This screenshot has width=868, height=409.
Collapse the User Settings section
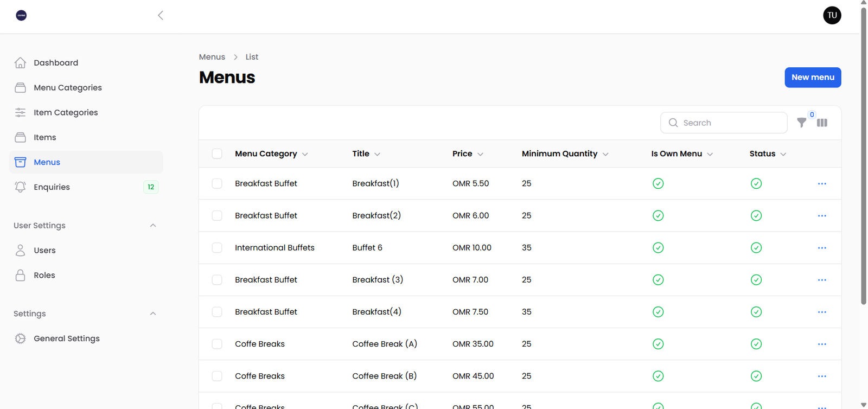point(153,226)
